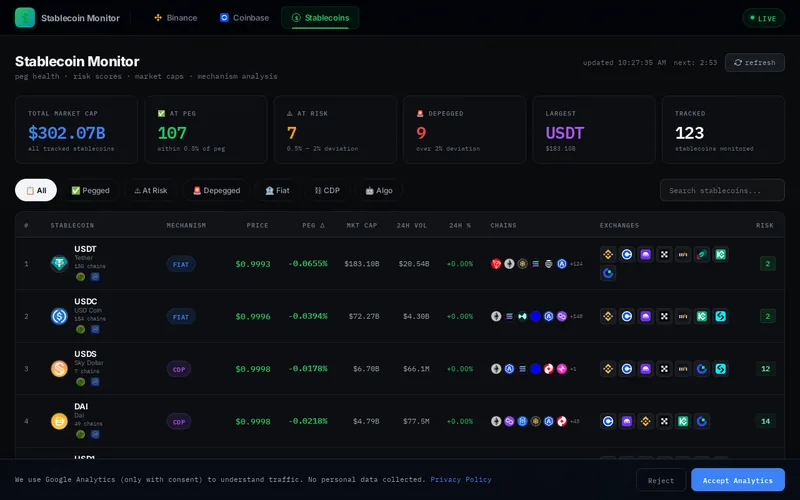800x500 pixels.
Task: Sort by Mechanism column header
Action: pyautogui.click(x=186, y=226)
